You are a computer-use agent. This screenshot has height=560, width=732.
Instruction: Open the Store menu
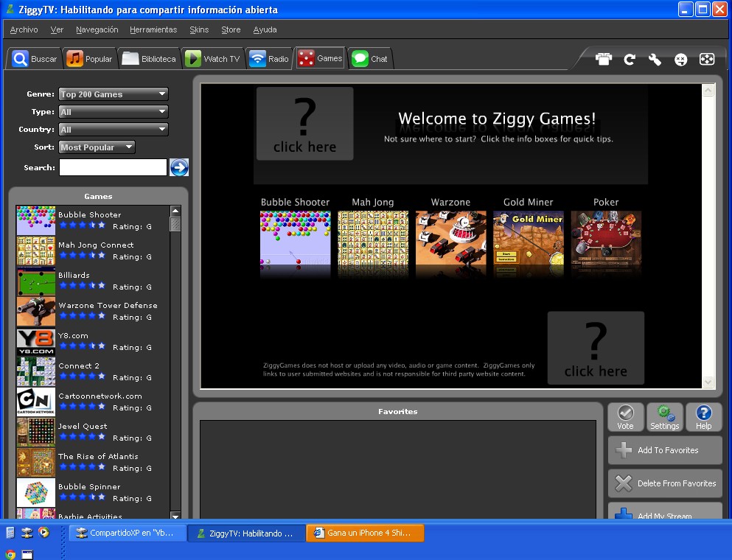[x=231, y=29]
